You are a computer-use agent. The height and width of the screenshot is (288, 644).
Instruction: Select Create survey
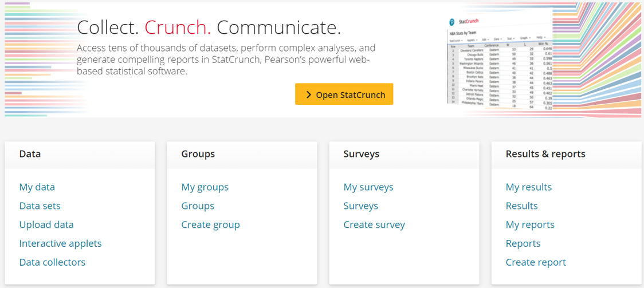374,224
